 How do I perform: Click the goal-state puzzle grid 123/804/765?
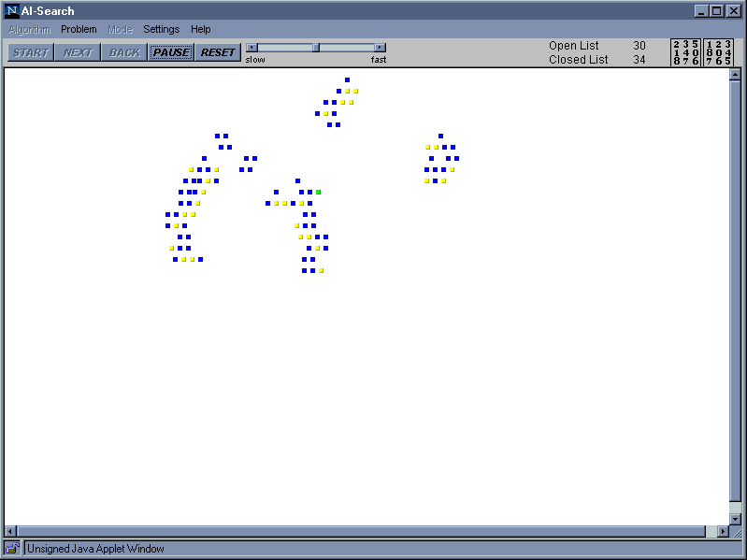pos(718,52)
